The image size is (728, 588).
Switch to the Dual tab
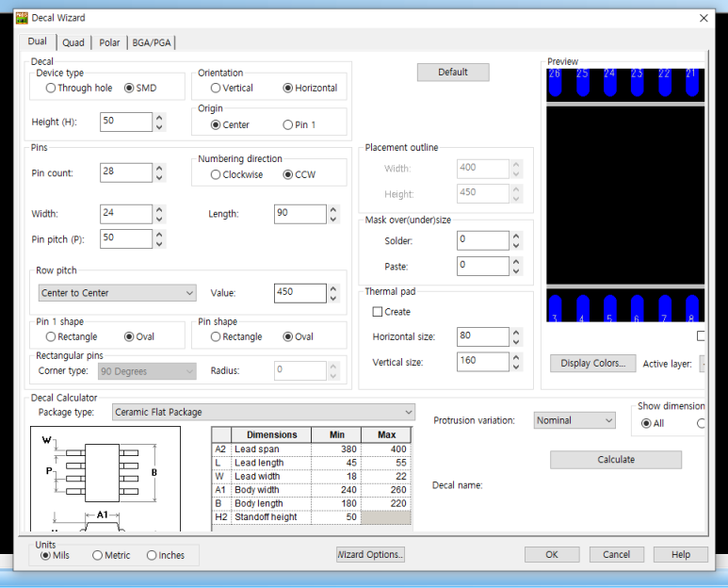(37, 41)
